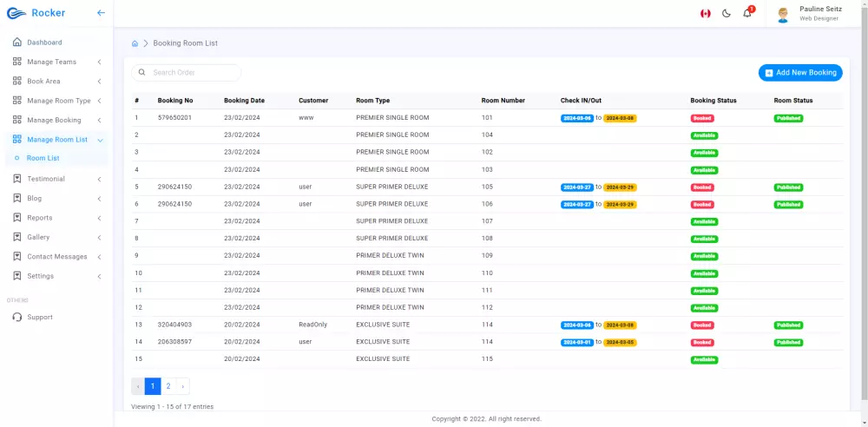The height and width of the screenshot is (427, 868).
Task: Open Support headset icon in sidebar
Action: (x=17, y=318)
